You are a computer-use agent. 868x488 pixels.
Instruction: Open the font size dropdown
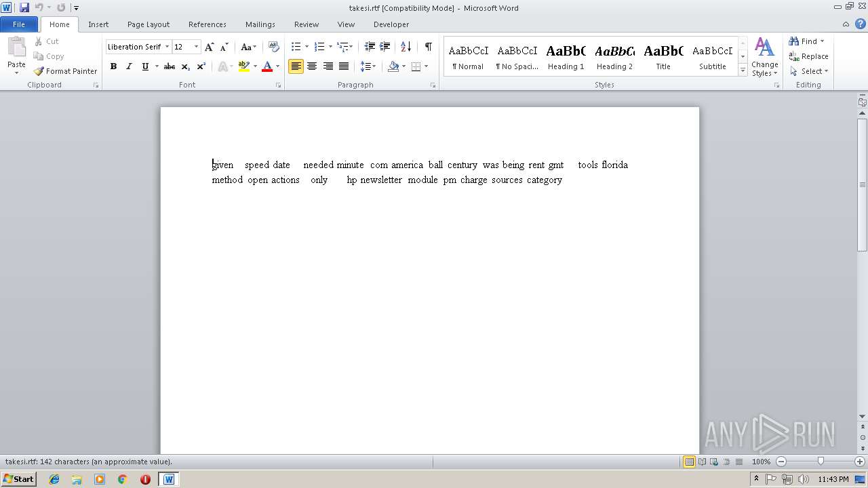pos(197,47)
